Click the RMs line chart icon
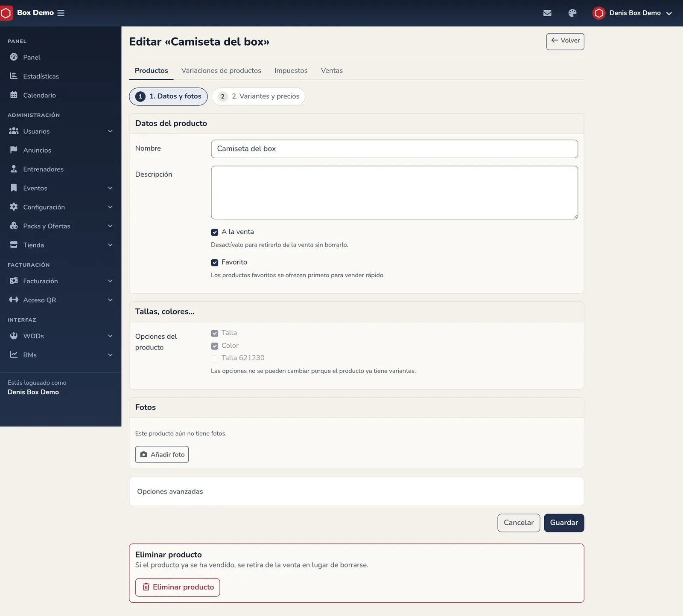The image size is (683, 616). [14, 354]
